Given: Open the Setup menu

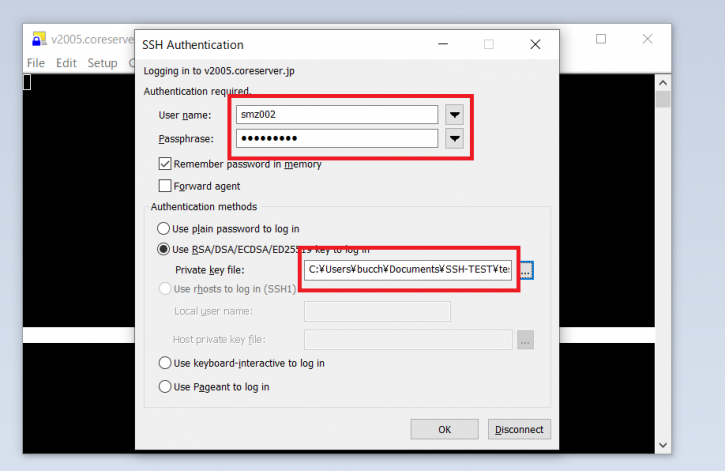Looking at the screenshot, I should (x=102, y=63).
